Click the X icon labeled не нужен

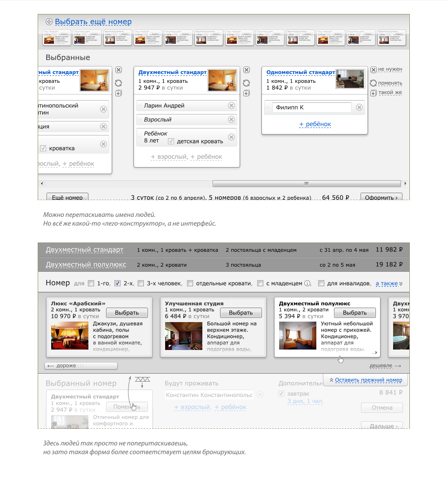tap(373, 70)
